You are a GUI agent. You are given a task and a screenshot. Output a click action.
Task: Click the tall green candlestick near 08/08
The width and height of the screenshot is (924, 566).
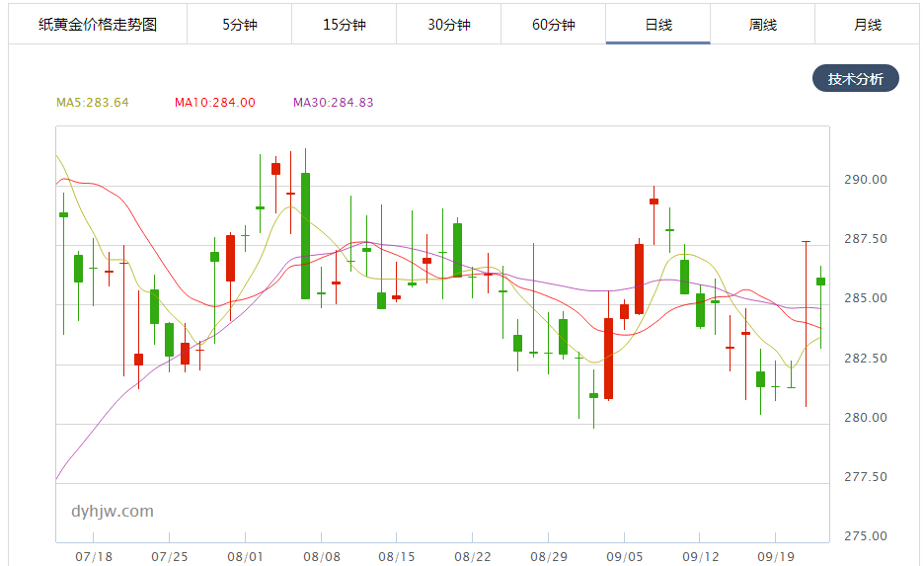305,236
